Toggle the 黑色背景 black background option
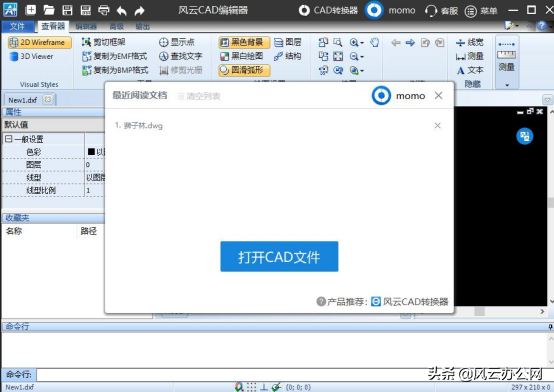 click(x=244, y=42)
